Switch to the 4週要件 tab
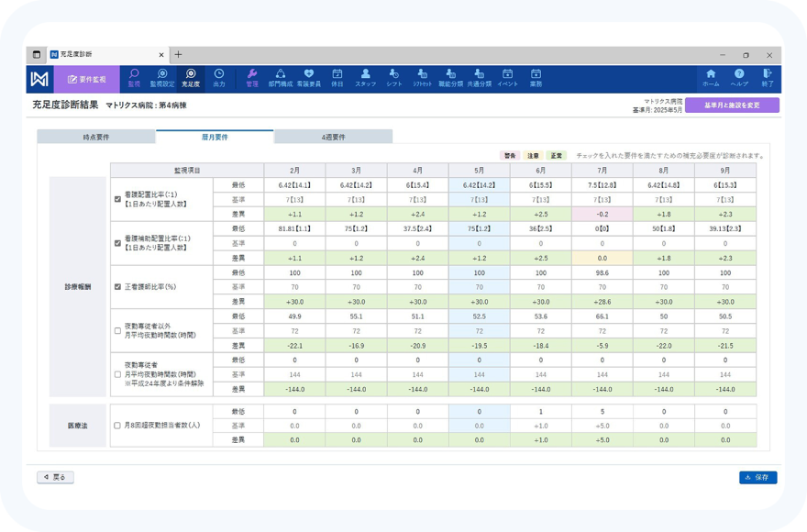 pos(334,137)
